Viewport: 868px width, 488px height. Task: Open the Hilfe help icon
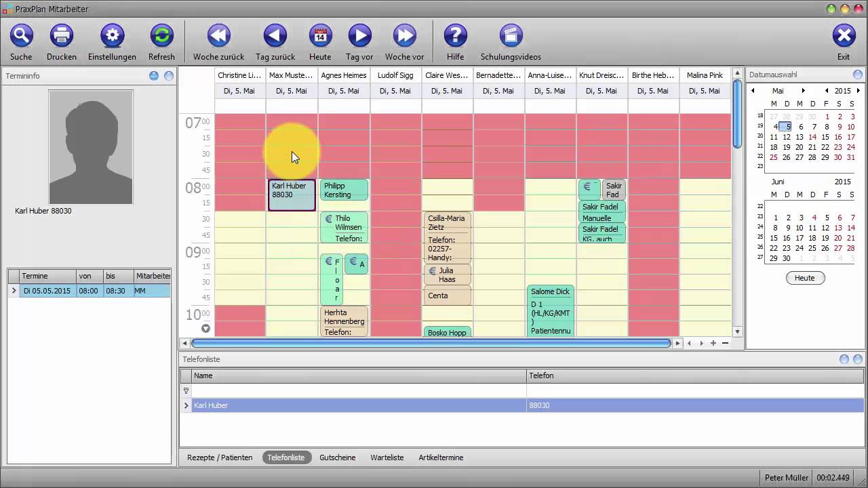point(455,35)
